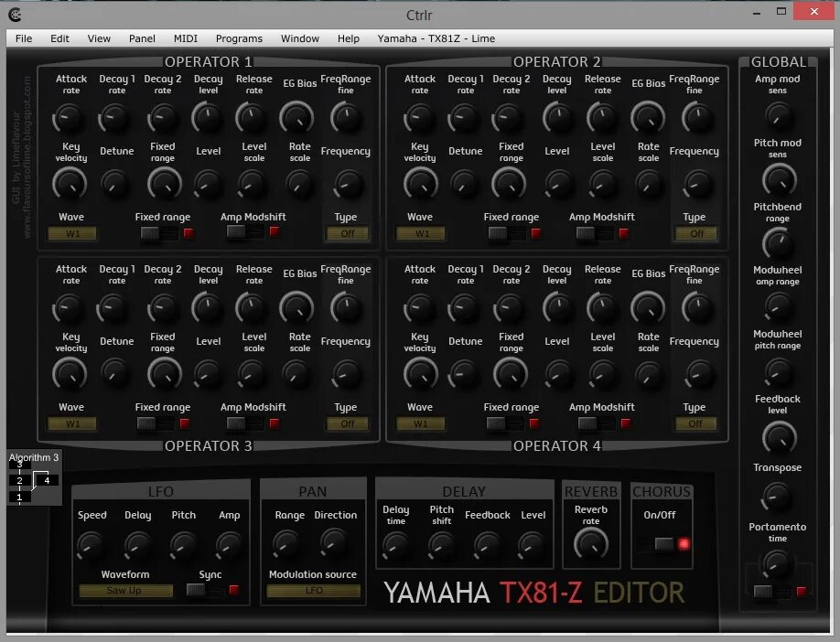Viewport: 840px width, 642px height.
Task: Open the Programs menu
Action: pyautogui.click(x=239, y=38)
